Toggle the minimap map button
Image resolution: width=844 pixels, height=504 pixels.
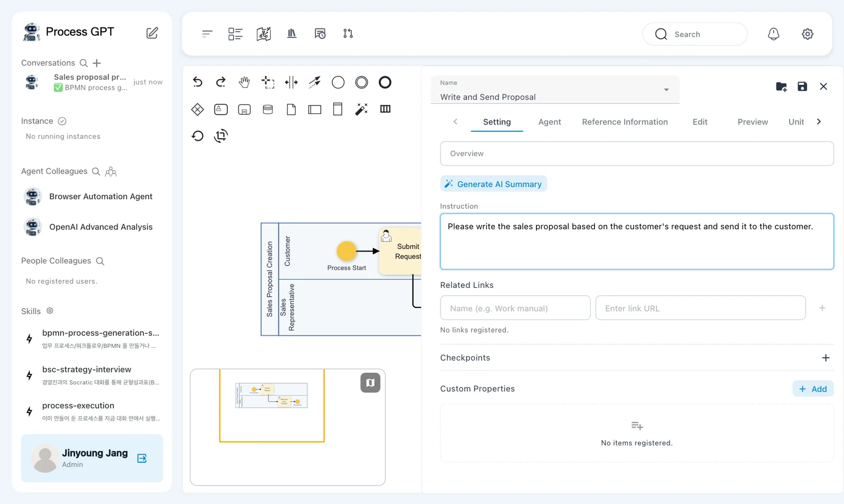370,383
